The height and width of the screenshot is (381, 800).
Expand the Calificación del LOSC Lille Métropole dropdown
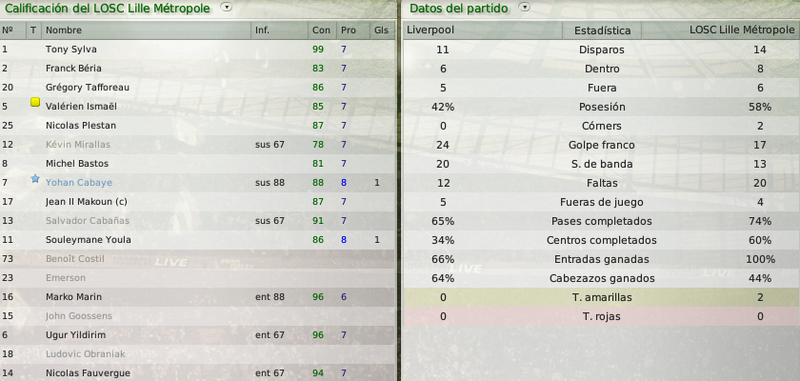227,7
